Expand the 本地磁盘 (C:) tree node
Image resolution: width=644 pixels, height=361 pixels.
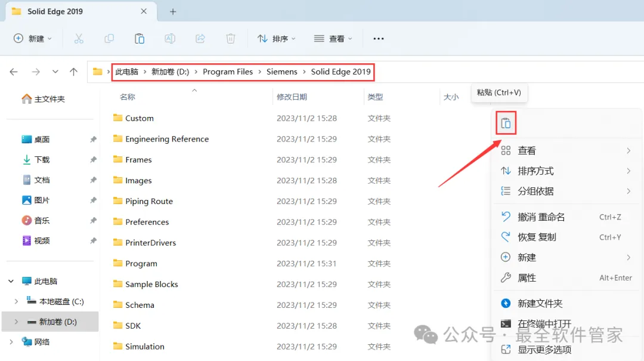(16, 301)
